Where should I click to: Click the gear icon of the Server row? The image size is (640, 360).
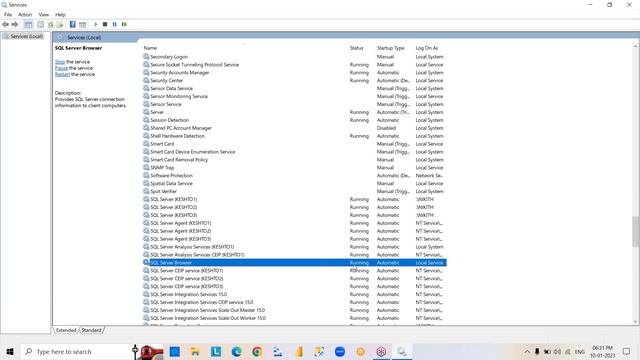click(146, 112)
